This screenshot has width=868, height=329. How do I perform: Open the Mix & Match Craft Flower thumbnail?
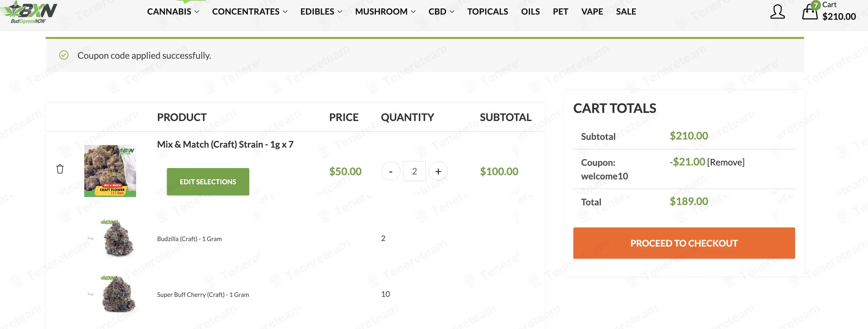(110, 171)
